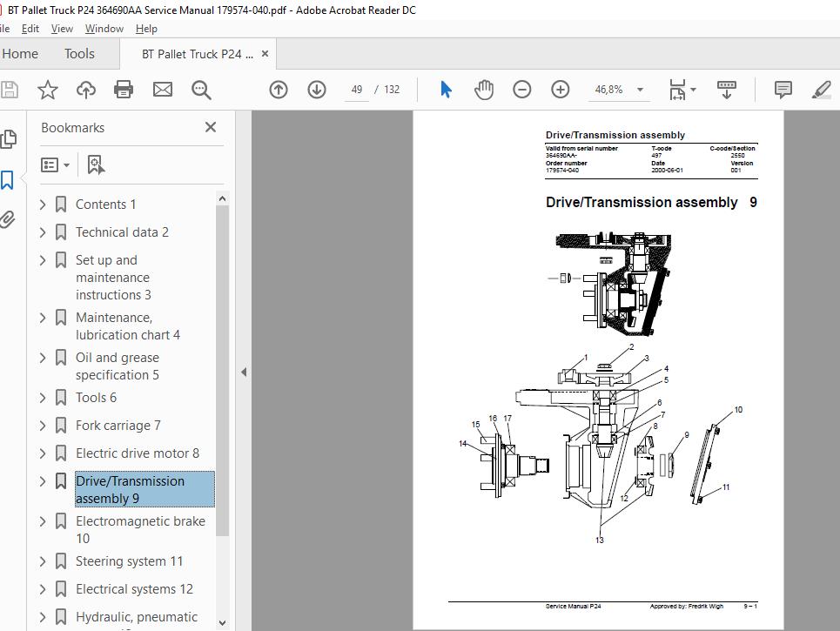840x631 pixels.
Task: Add a comment sticky note
Action: (x=783, y=90)
